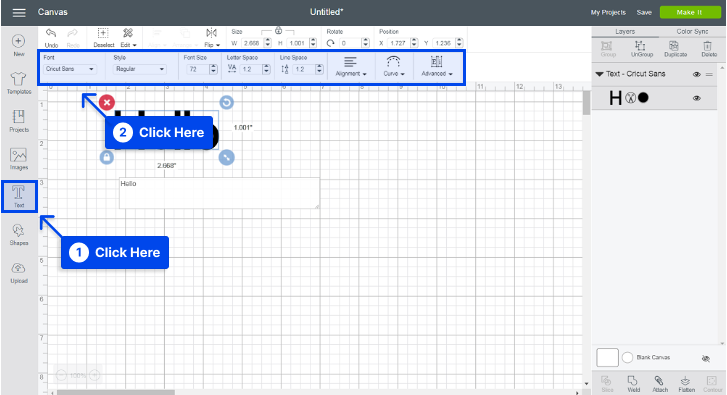Click the Group layers icon
The height and width of the screenshot is (395, 727).
click(x=607, y=49)
